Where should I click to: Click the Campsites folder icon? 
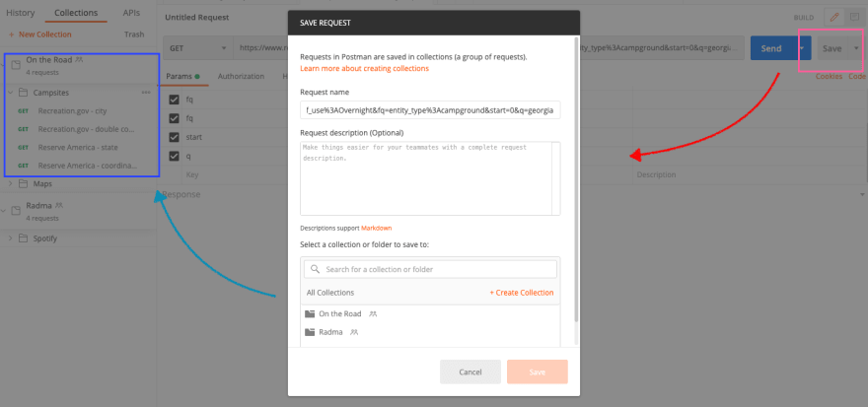23,93
